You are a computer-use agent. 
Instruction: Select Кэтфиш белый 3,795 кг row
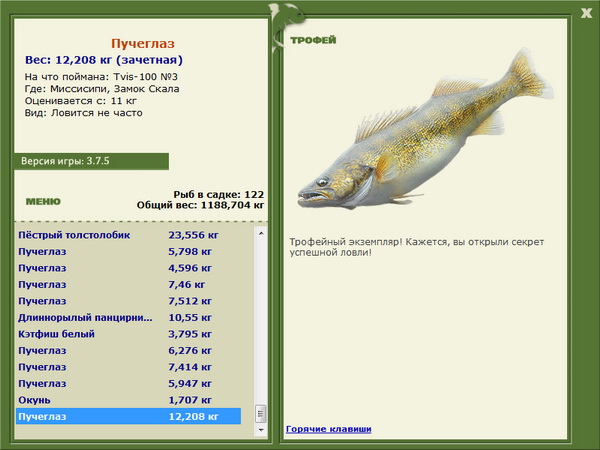click(x=128, y=333)
